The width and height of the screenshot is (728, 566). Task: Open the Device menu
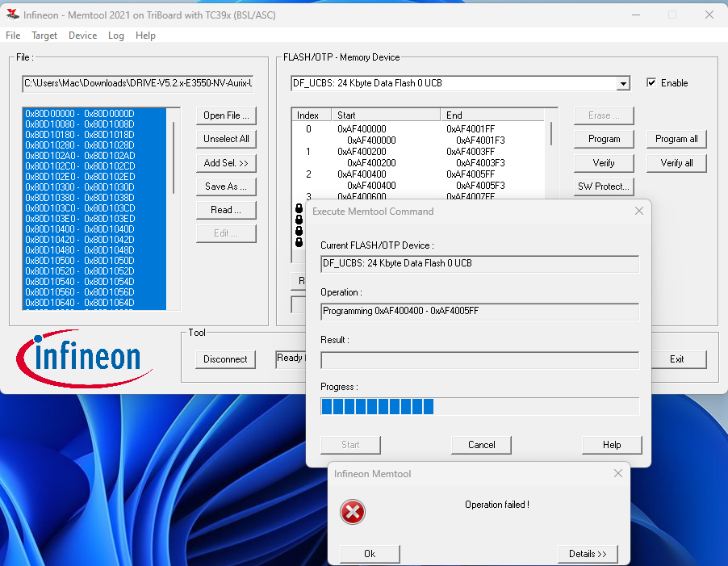[x=82, y=36]
